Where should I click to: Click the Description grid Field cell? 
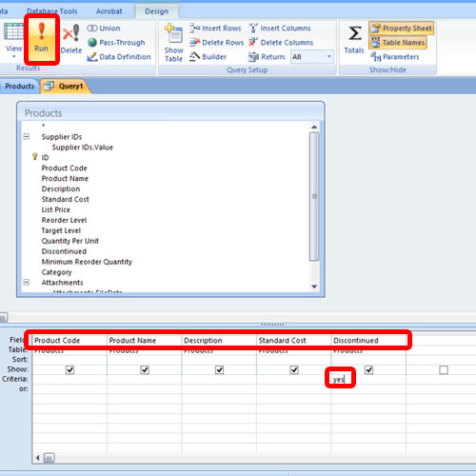[x=219, y=340]
